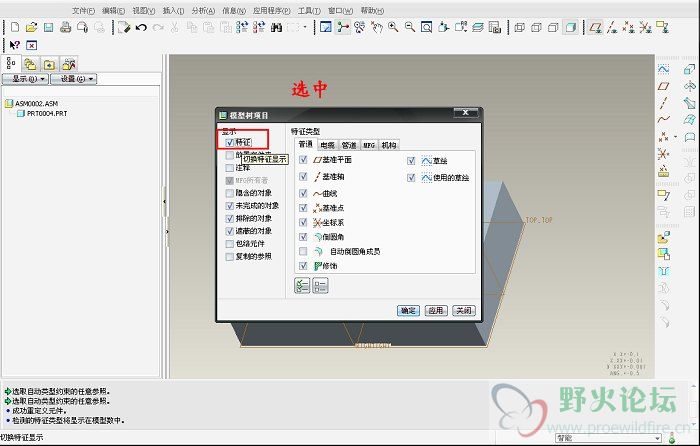Image resolution: width=700 pixels, height=446 pixels.
Task: Open the 工具(T) menu
Action: point(309,10)
